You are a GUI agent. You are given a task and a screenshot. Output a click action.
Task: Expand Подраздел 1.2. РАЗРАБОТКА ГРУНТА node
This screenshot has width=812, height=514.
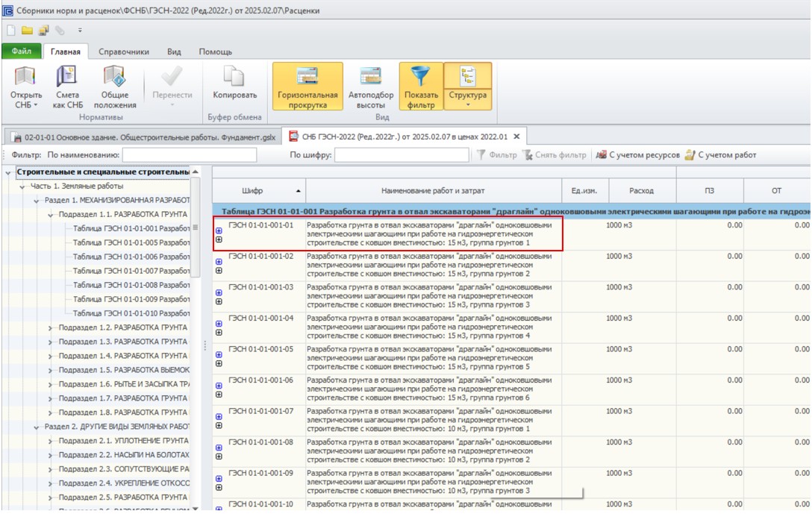click(50, 327)
